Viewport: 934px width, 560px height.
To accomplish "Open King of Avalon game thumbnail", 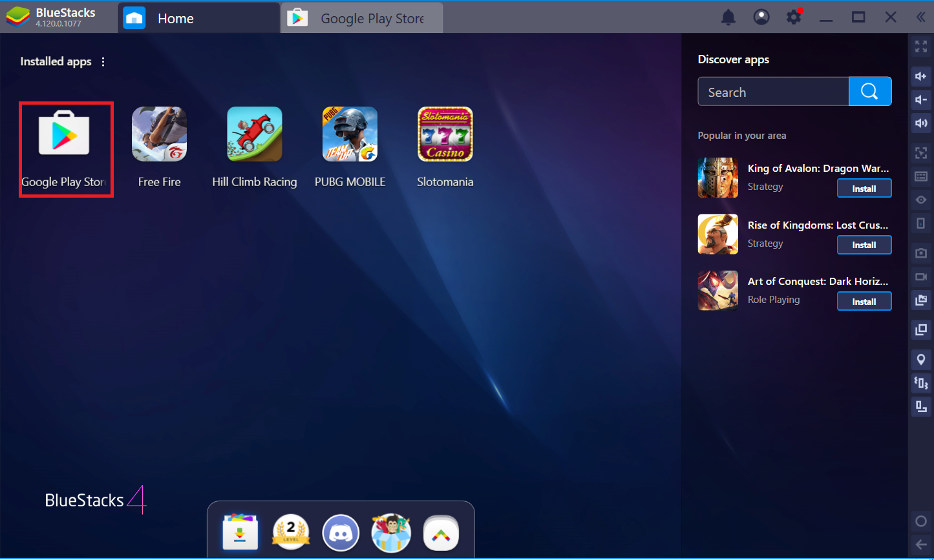I will (718, 177).
